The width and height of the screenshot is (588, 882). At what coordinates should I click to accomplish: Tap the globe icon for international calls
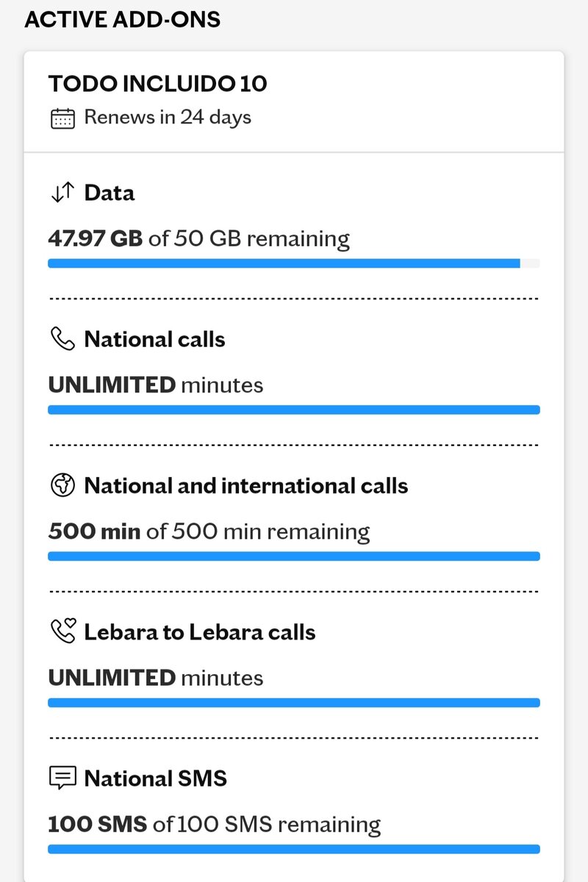pyautogui.click(x=62, y=486)
